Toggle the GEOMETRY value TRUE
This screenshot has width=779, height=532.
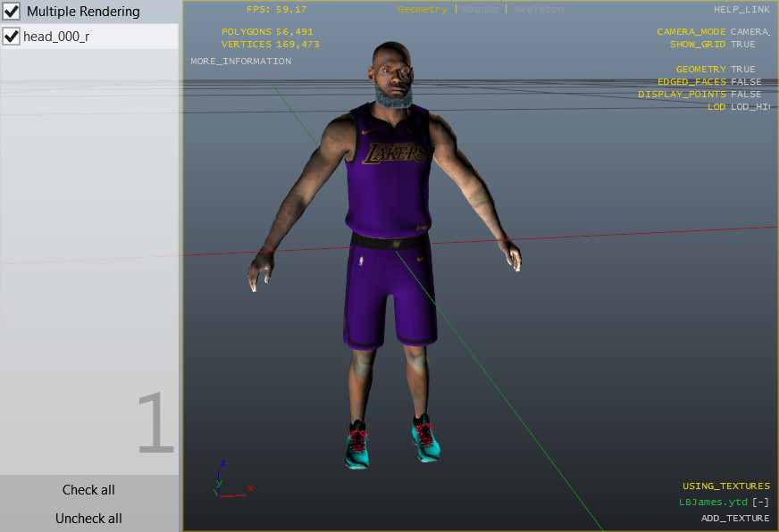(x=742, y=69)
